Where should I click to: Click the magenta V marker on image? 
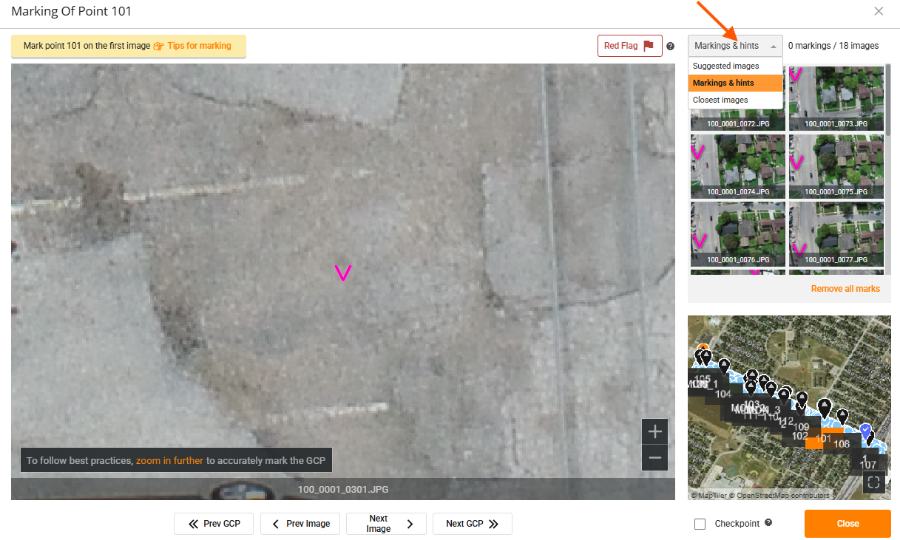(343, 272)
